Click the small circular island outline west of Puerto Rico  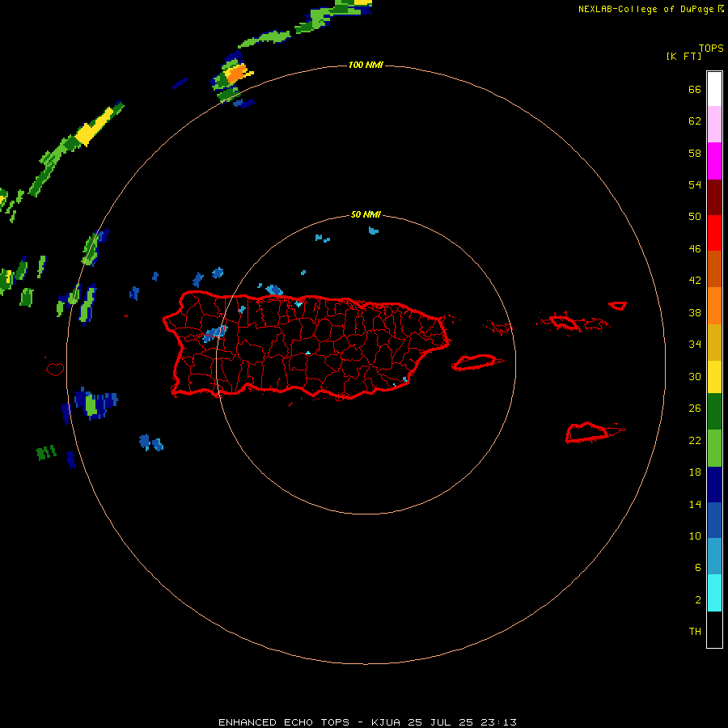click(55, 369)
